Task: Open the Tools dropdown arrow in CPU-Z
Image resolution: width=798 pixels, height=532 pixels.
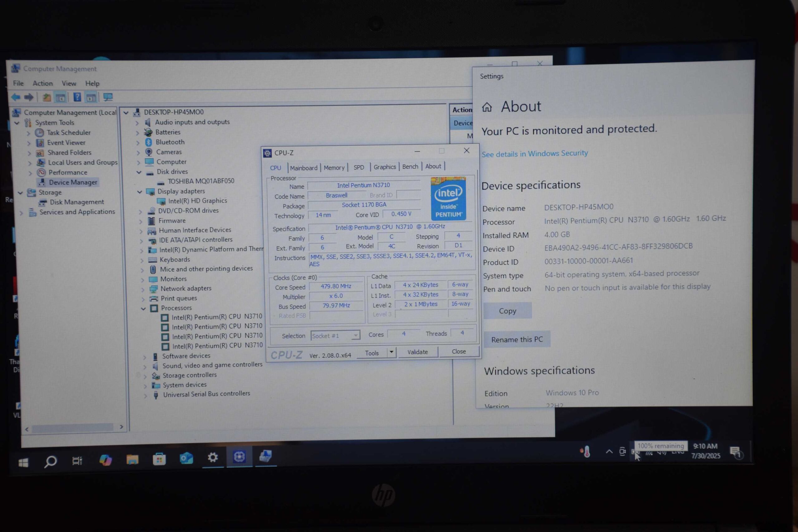Action: (391, 352)
